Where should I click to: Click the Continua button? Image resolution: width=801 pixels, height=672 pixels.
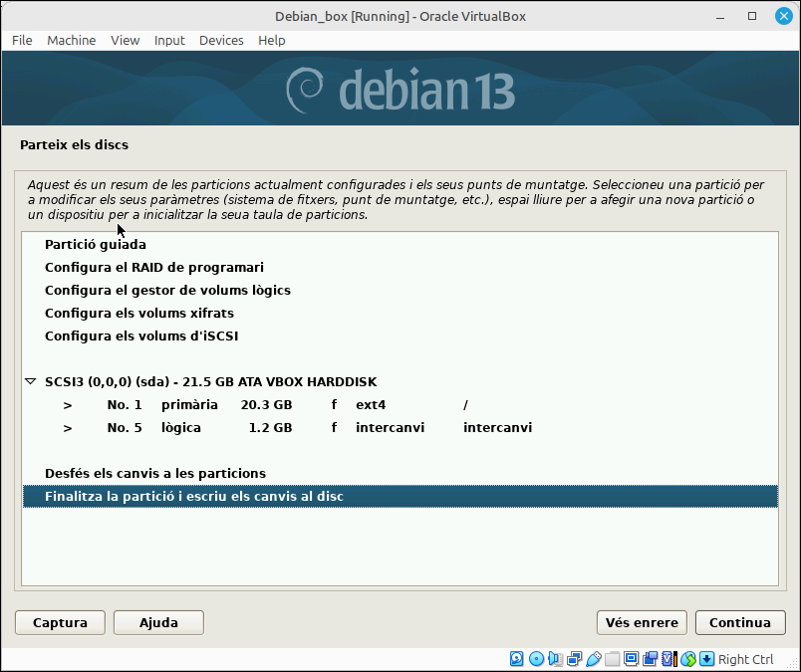(740, 622)
